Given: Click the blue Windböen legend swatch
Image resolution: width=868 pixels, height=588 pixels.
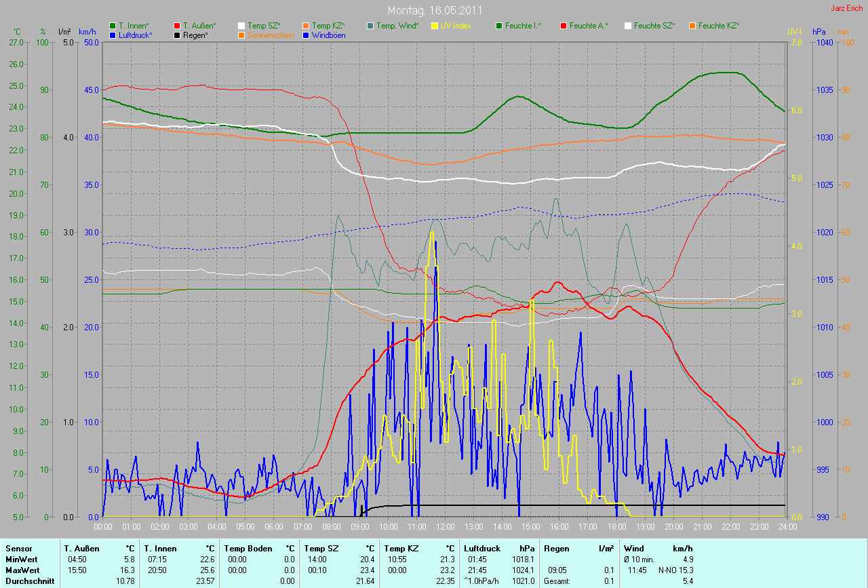Looking at the screenshot, I should coord(306,35).
